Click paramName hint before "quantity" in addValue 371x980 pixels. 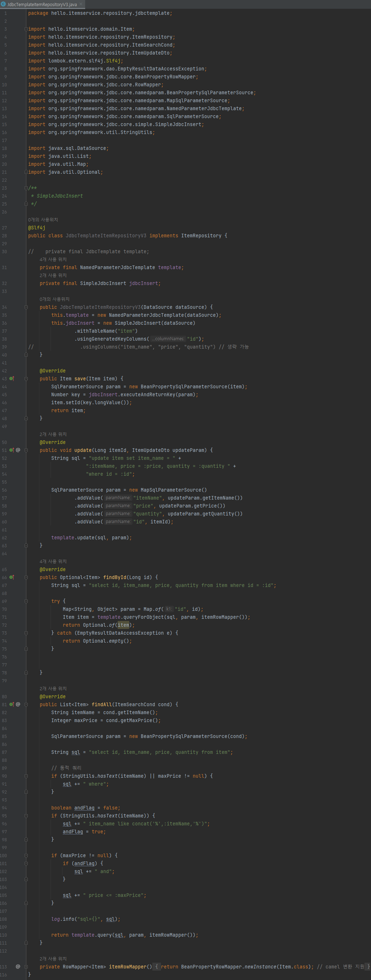[118, 514]
